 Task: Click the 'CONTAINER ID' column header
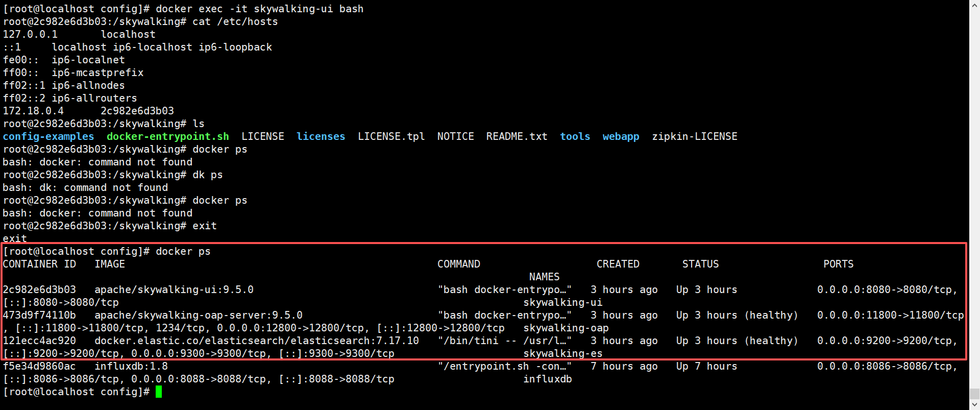tap(39, 264)
